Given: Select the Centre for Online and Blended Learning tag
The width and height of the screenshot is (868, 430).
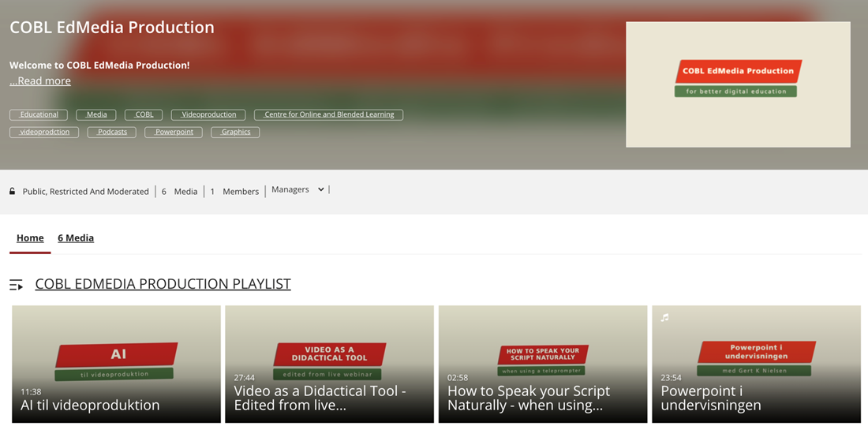Looking at the screenshot, I should coord(329,114).
